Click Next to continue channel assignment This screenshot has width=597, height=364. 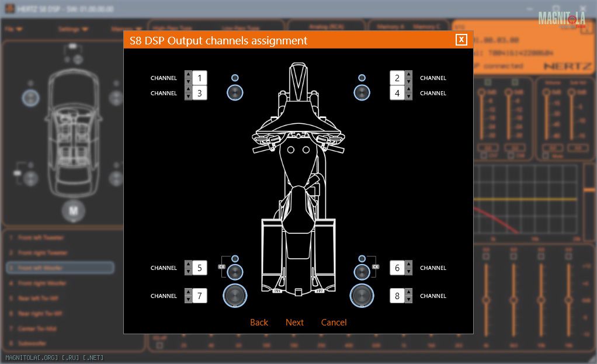point(294,322)
